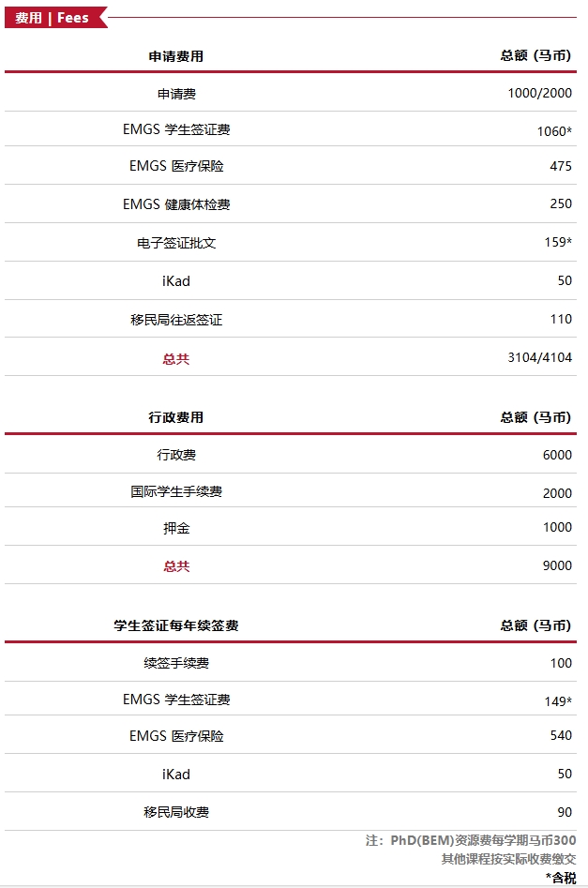Screen dimensions: 588x888
Task: Select the EMGS 健康体检费 row label
Action: tap(176, 204)
